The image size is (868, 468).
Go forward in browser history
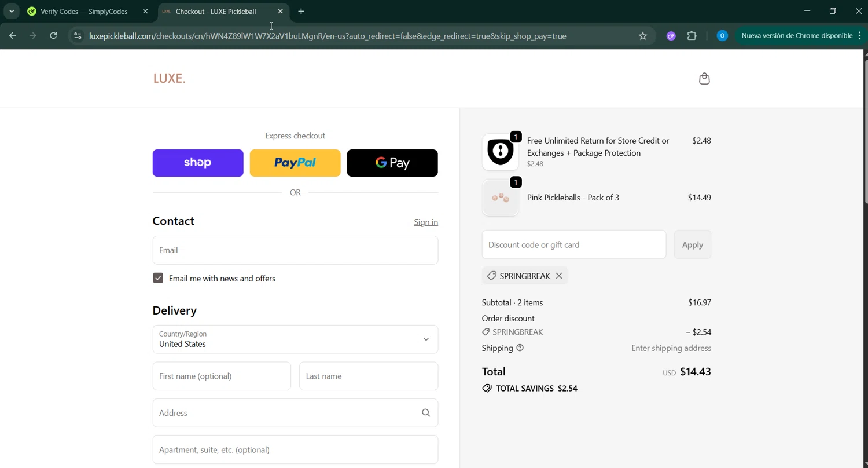tap(33, 36)
